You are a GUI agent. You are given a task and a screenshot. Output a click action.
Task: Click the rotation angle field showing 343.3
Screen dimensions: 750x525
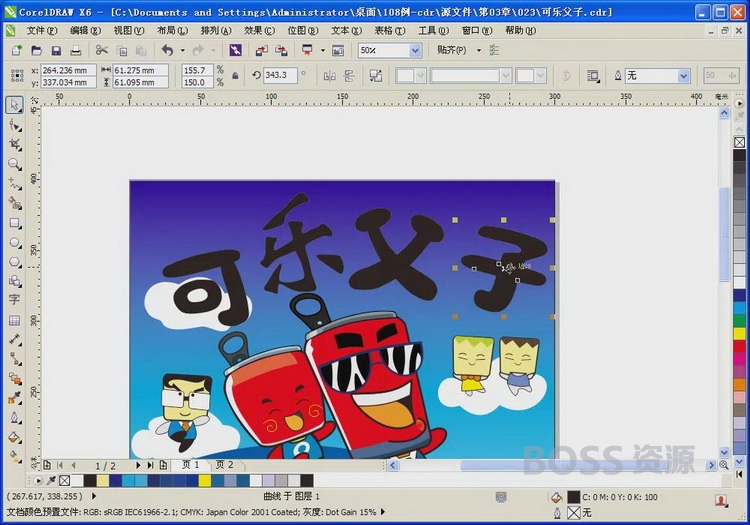280,76
